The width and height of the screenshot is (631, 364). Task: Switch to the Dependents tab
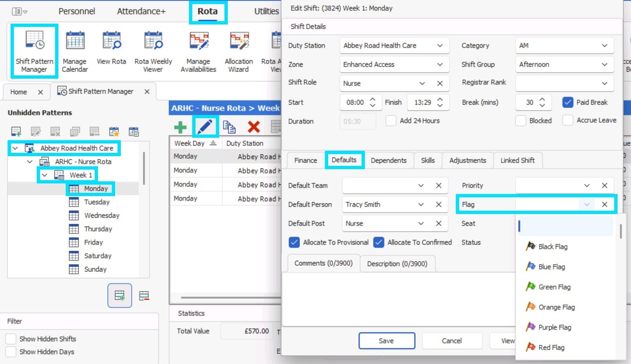click(389, 160)
